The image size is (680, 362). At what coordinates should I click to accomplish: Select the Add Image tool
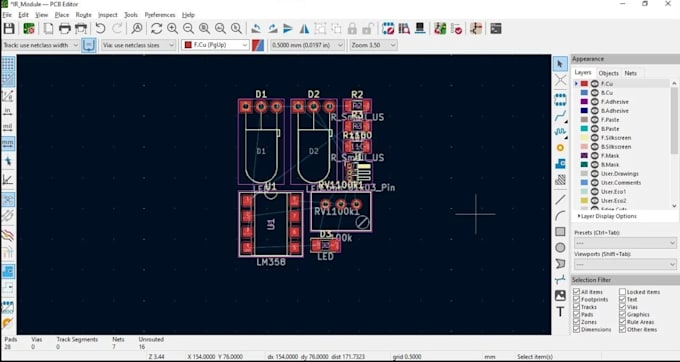click(x=560, y=296)
